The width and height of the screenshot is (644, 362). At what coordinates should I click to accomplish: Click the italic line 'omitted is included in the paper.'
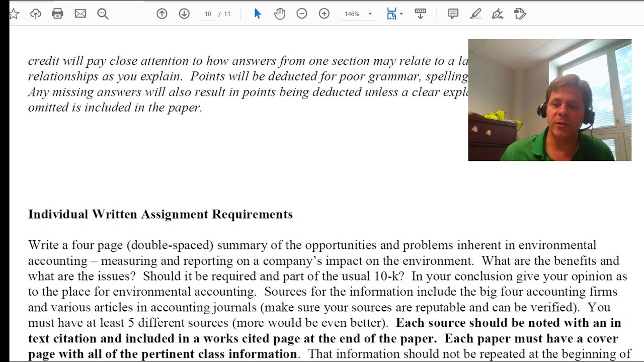115,108
